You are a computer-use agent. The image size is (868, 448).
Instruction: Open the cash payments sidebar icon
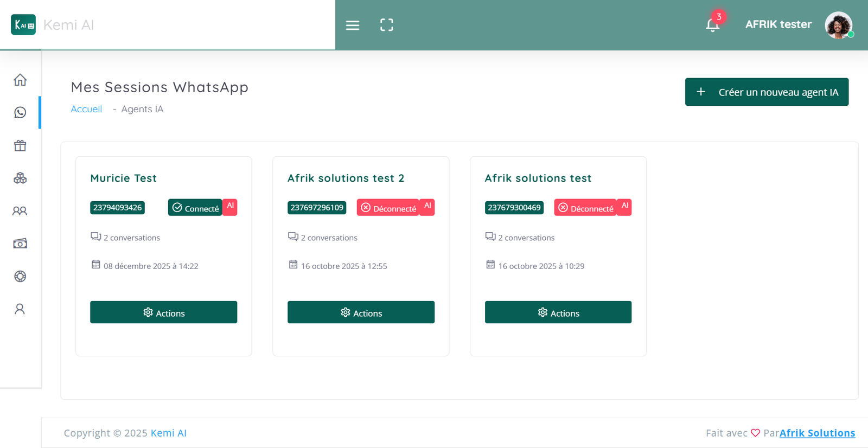20,244
